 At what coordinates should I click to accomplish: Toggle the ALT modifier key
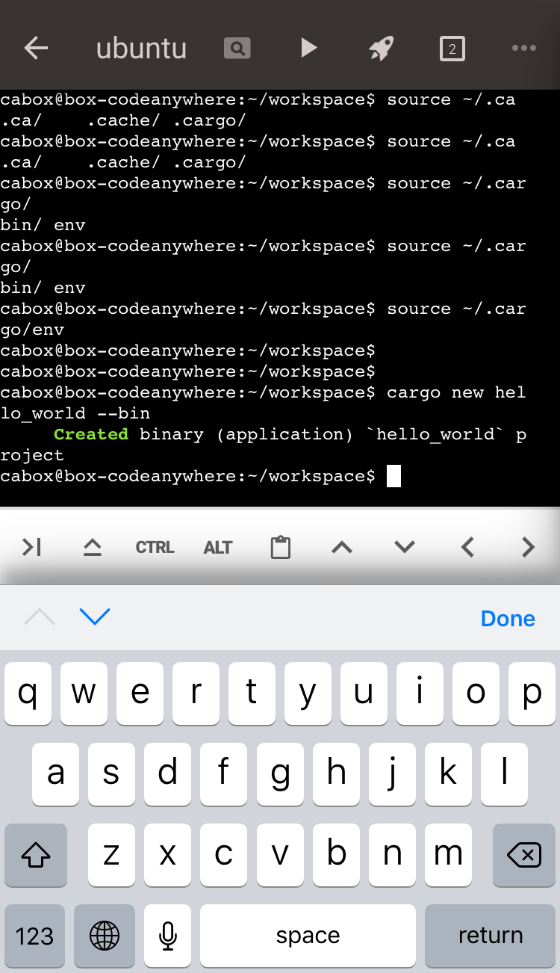coord(217,548)
